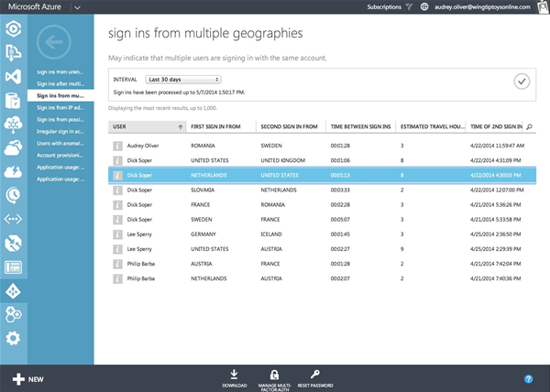Open the Subscriptions link in header
The image size is (550, 392).
pos(384,7)
